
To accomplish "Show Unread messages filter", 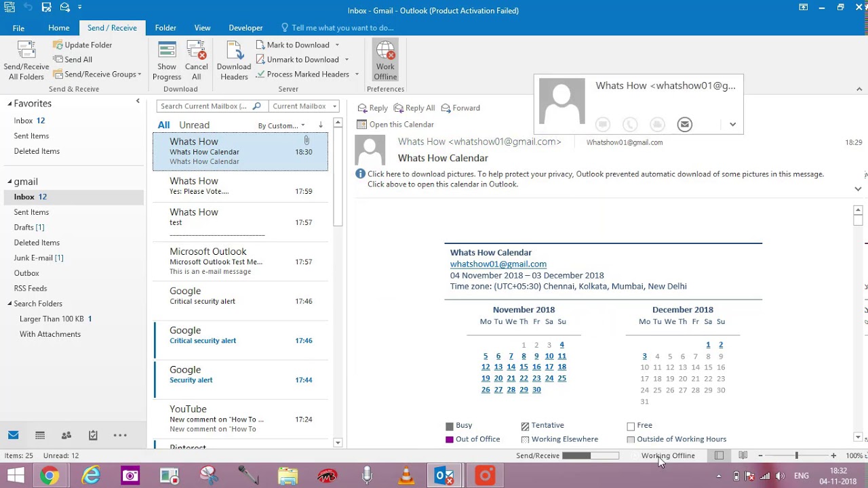I will 194,125.
